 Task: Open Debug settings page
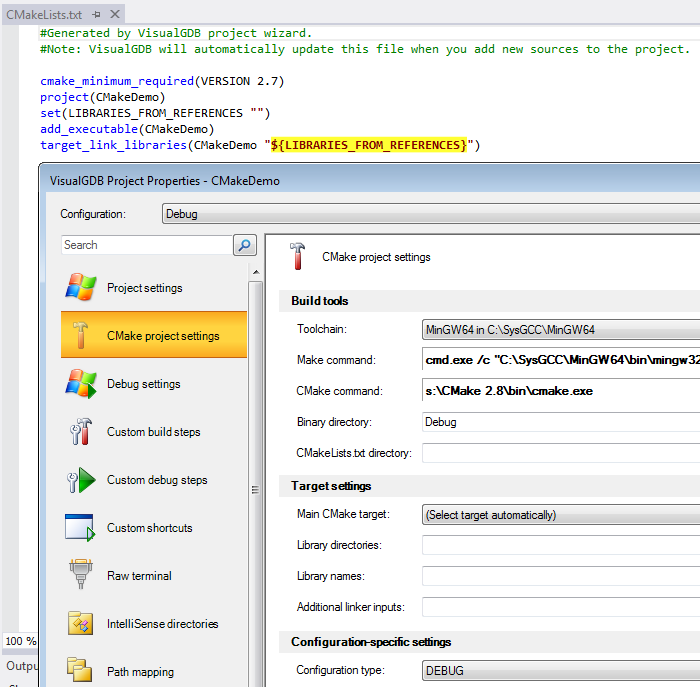pyautogui.click(x=154, y=383)
